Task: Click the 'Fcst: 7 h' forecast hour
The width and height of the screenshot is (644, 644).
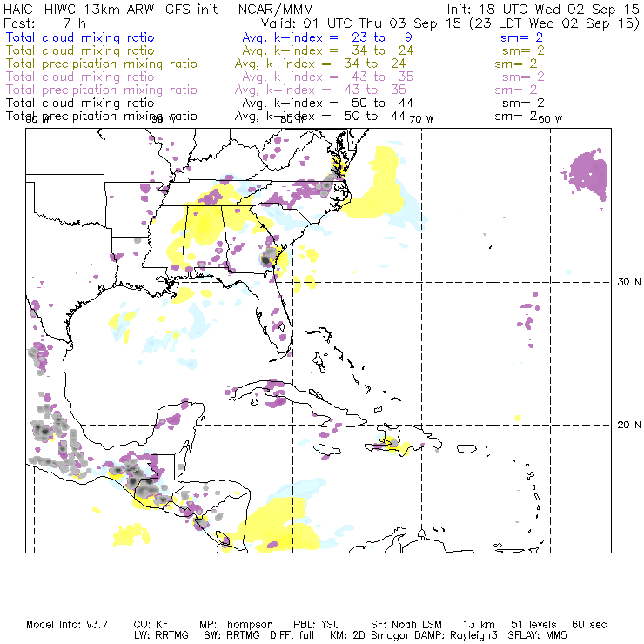Action: (x=44, y=23)
